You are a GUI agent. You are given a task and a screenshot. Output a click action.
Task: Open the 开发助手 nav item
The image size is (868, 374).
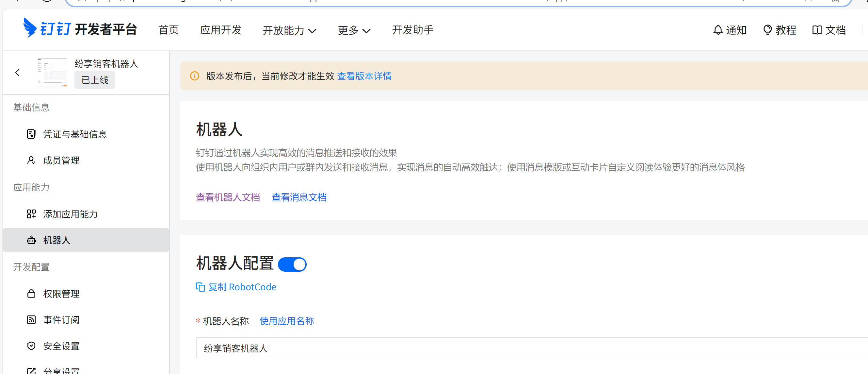pyautogui.click(x=413, y=30)
